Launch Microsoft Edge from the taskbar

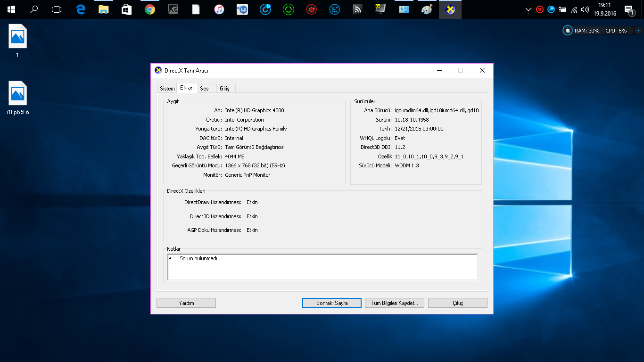click(x=81, y=9)
